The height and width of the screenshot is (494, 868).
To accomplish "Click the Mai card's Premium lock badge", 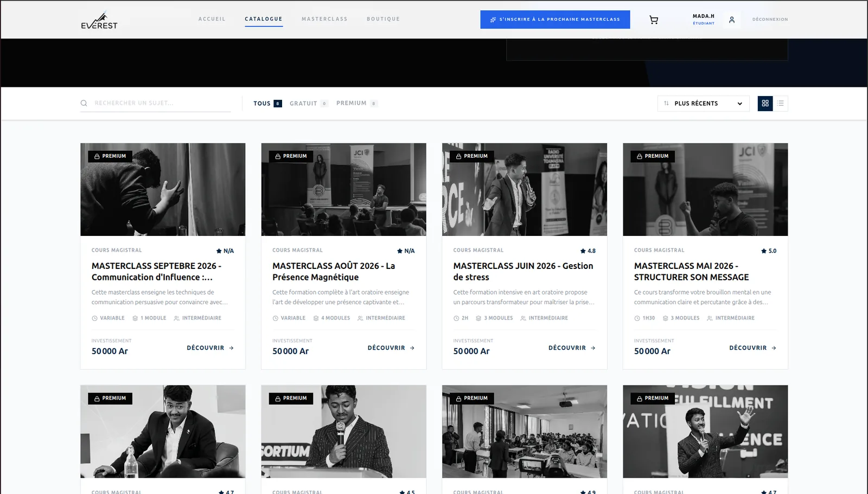I will (653, 156).
